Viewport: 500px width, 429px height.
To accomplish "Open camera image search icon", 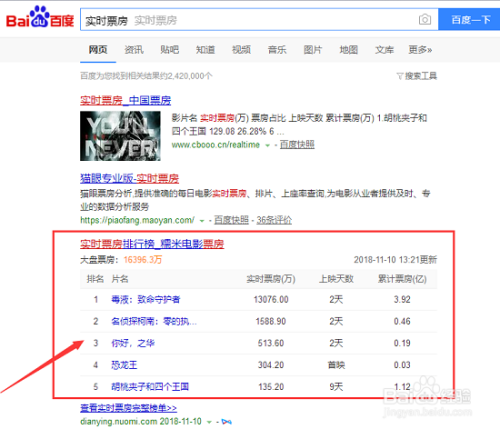I will point(425,20).
